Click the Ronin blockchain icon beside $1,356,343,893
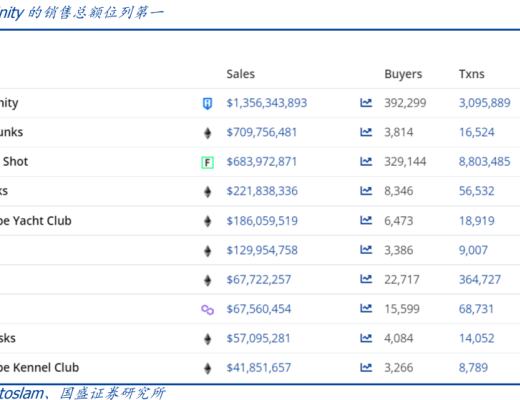520x400 pixels. (207, 103)
